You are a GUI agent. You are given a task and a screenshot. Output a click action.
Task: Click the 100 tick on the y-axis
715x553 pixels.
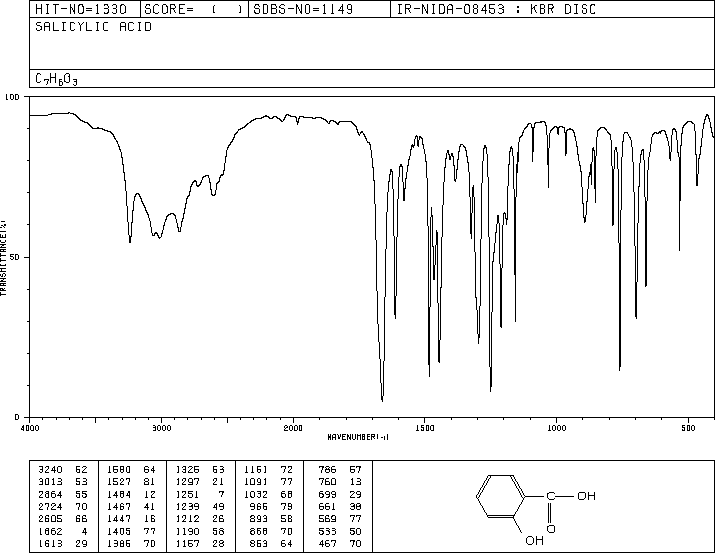point(14,98)
